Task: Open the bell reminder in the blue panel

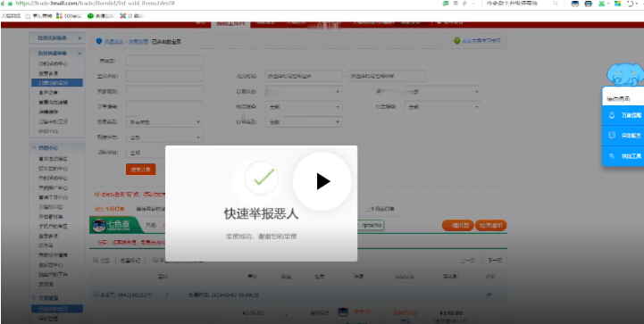Action: 623,116
